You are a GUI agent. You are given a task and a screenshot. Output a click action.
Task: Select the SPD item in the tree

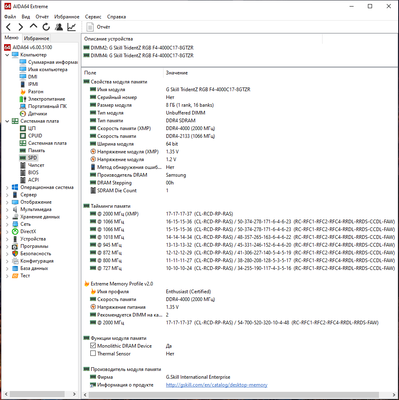pyautogui.click(x=33, y=158)
